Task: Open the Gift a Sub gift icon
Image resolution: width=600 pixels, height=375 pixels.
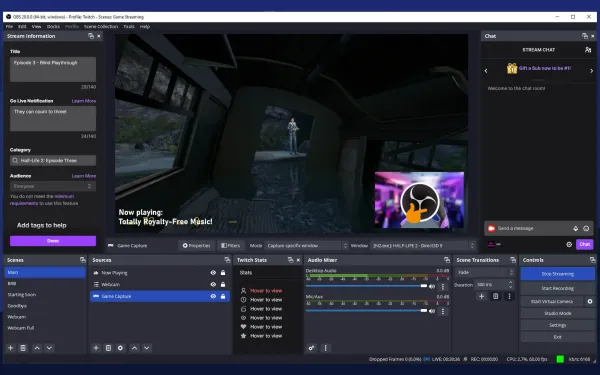Action: pyautogui.click(x=512, y=68)
